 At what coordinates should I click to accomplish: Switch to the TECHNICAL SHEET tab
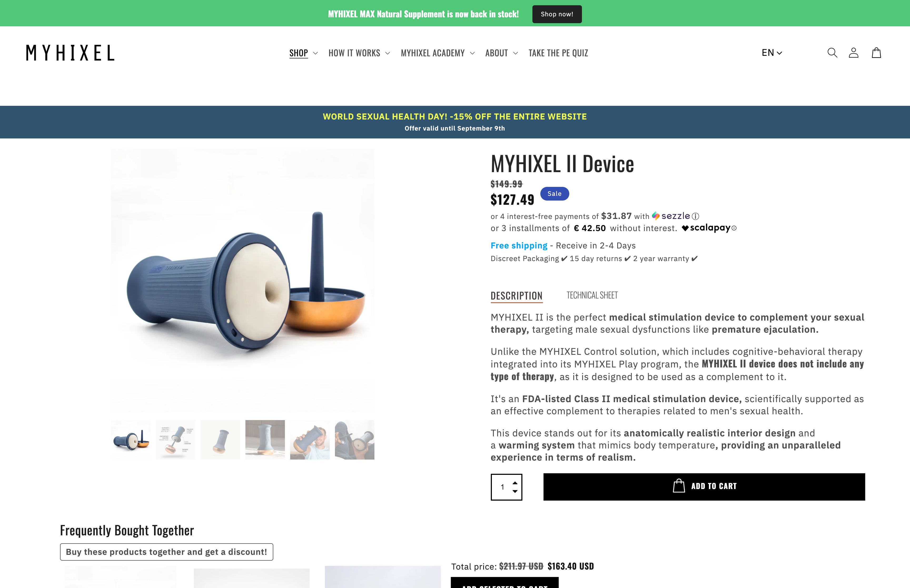point(592,296)
